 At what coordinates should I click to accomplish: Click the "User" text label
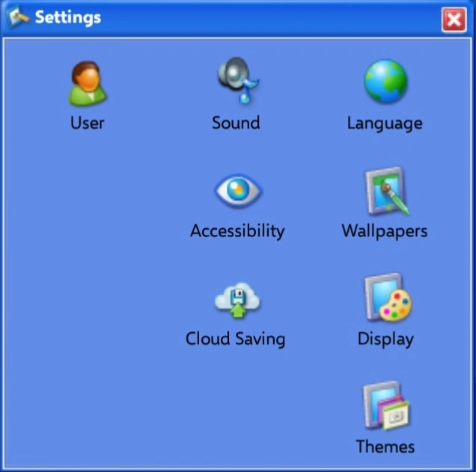(87, 123)
